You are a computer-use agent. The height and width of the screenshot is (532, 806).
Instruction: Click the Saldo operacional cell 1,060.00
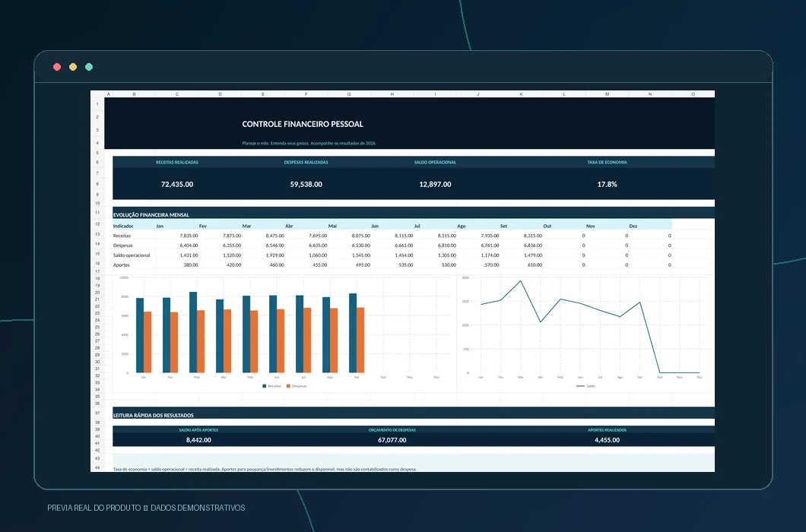[x=318, y=255]
